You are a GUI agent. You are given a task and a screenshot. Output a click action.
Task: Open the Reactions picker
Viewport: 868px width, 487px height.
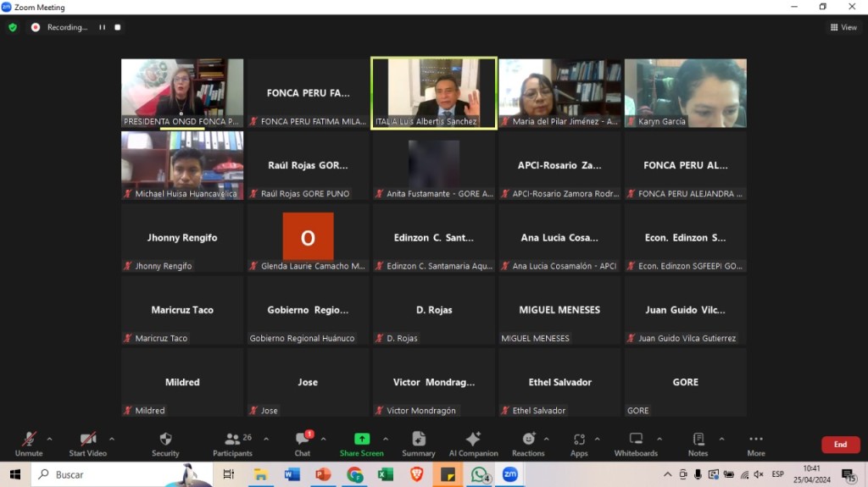coord(528,443)
